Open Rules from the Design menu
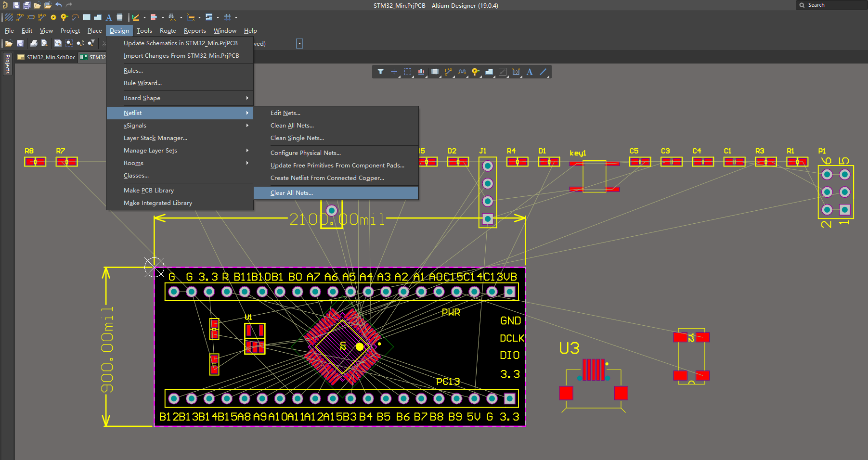 click(180, 70)
